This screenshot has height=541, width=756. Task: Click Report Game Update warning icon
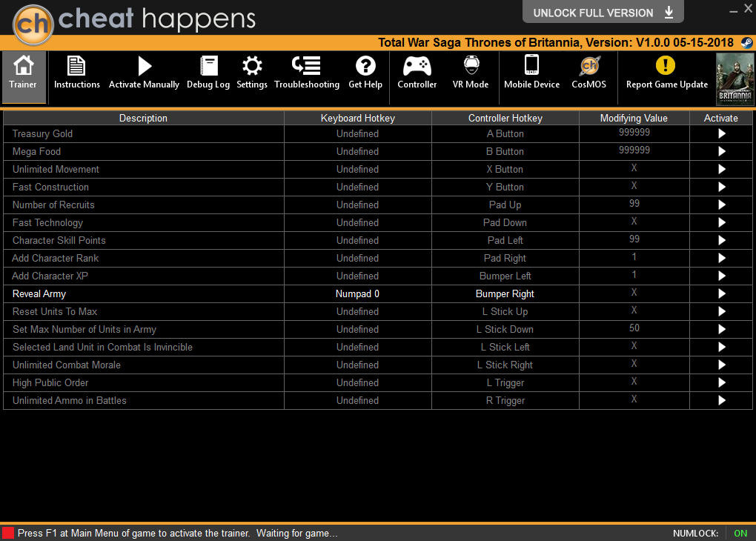coord(666,65)
